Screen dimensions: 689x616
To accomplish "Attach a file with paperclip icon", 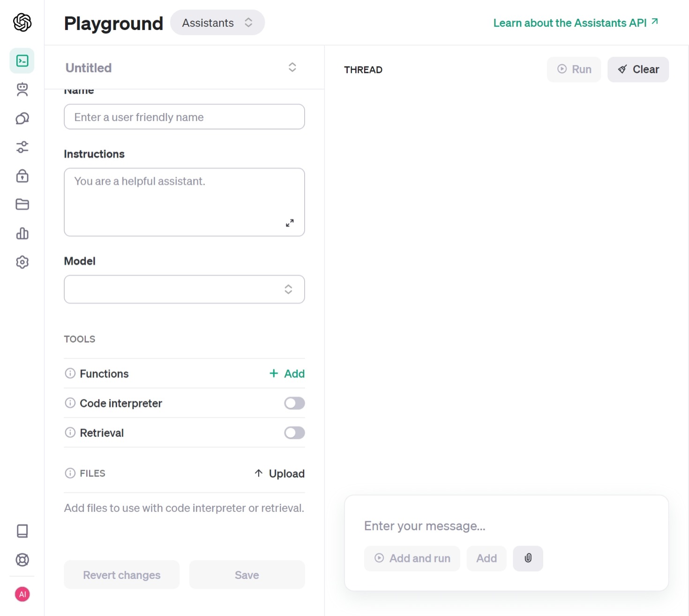I will (528, 558).
